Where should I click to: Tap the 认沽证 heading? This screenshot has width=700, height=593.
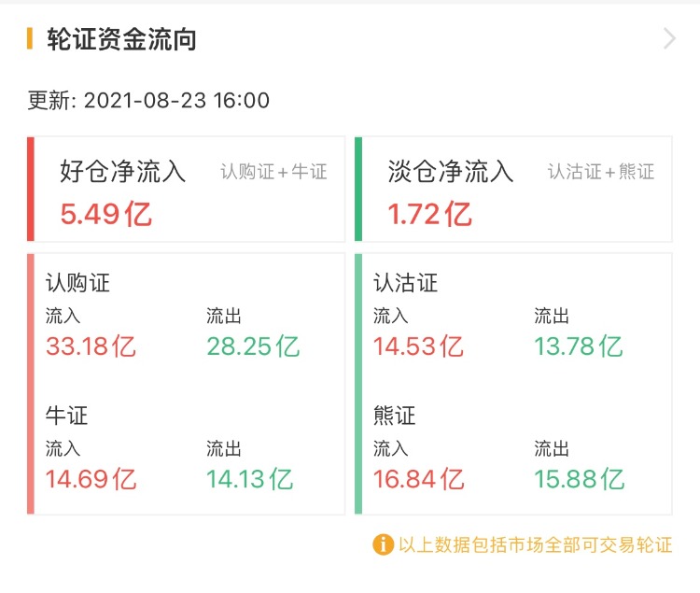[x=406, y=282]
